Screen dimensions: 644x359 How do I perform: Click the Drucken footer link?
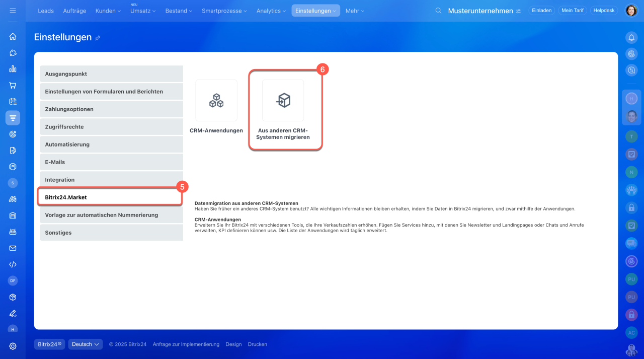(x=258, y=344)
